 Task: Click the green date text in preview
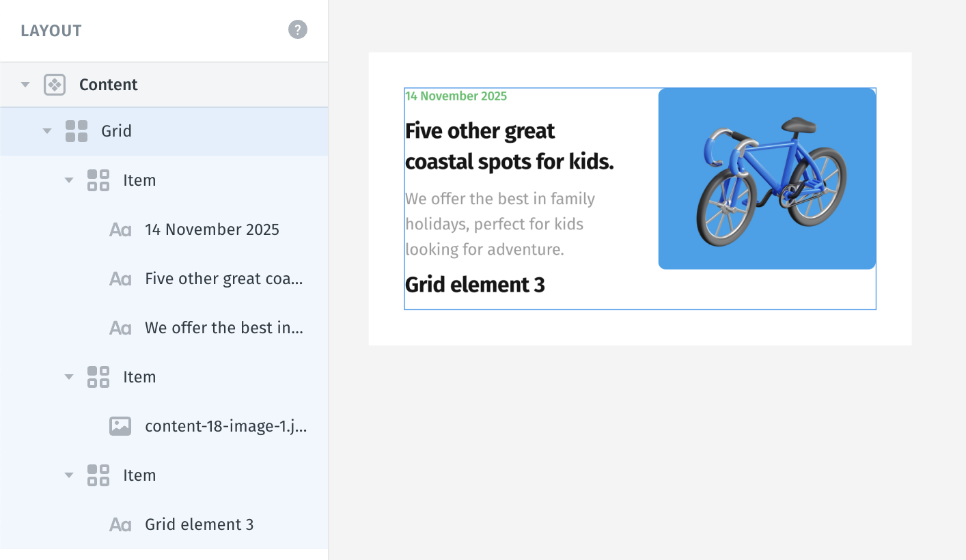456,96
